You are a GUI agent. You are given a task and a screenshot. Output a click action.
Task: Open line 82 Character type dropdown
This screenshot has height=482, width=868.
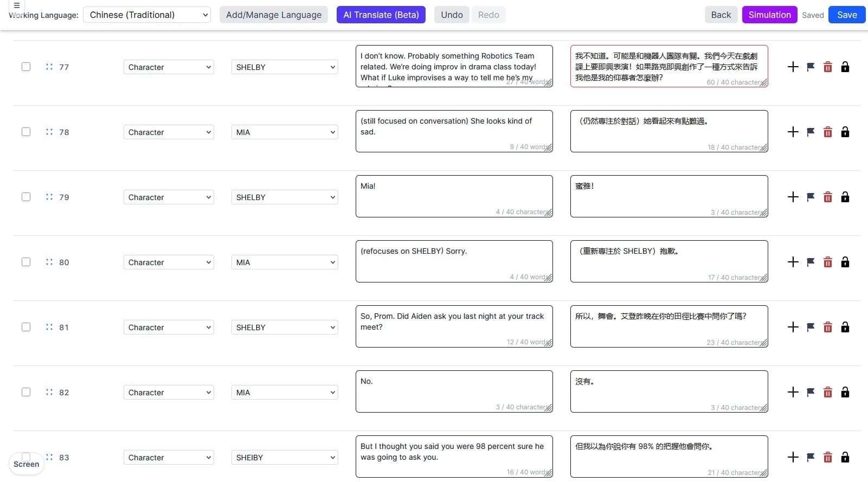(x=169, y=393)
